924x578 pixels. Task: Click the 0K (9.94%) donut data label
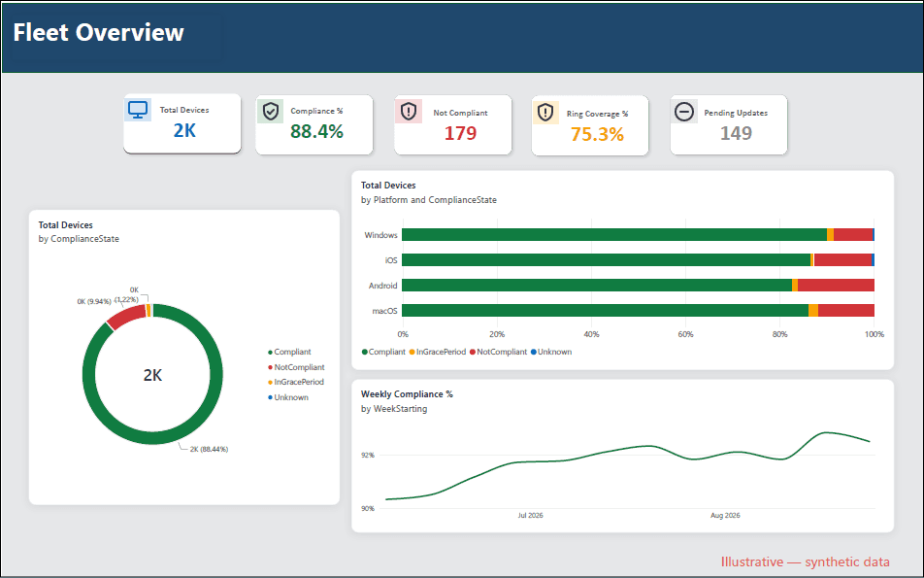coord(94,301)
